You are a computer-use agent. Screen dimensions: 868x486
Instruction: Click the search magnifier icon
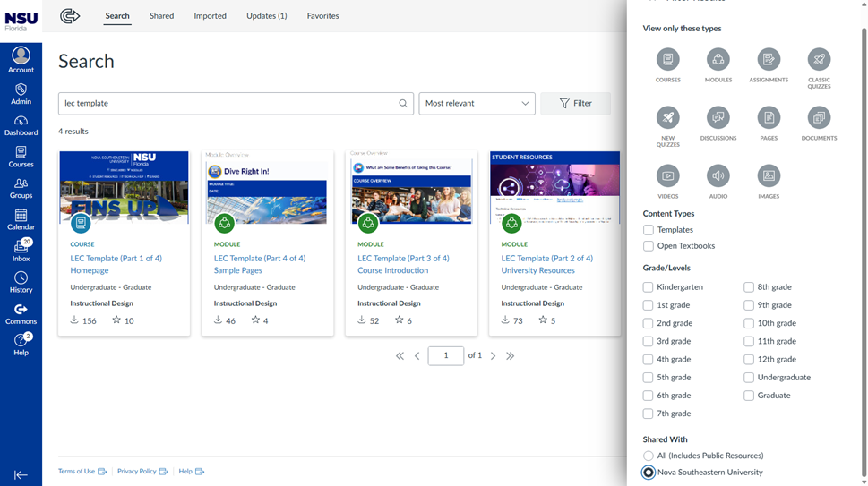click(403, 104)
